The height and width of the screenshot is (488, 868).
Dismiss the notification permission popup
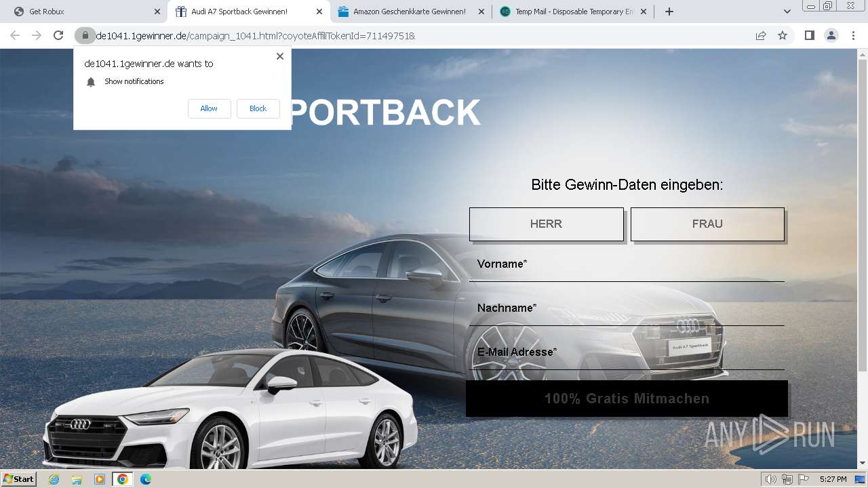point(280,56)
